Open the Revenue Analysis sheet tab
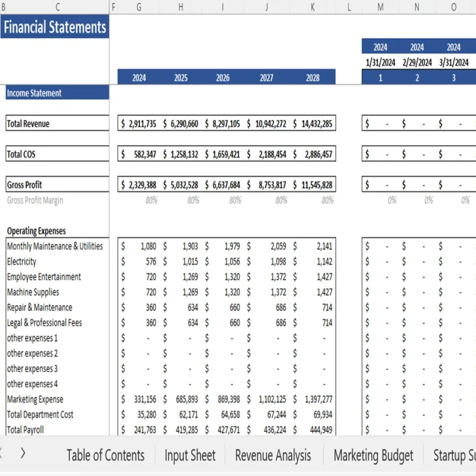Image resolution: width=476 pixels, height=476 pixels. click(x=273, y=455)
